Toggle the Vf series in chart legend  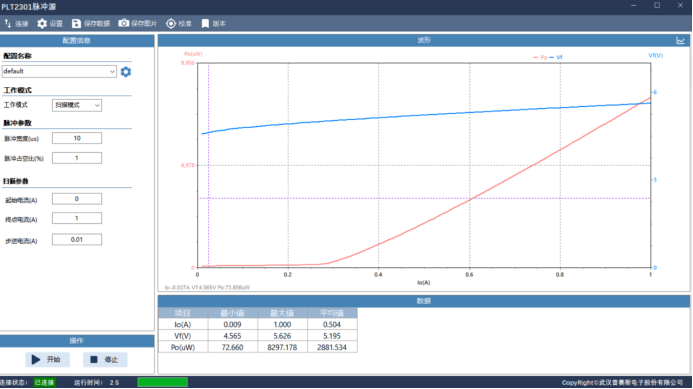[556, 57]
